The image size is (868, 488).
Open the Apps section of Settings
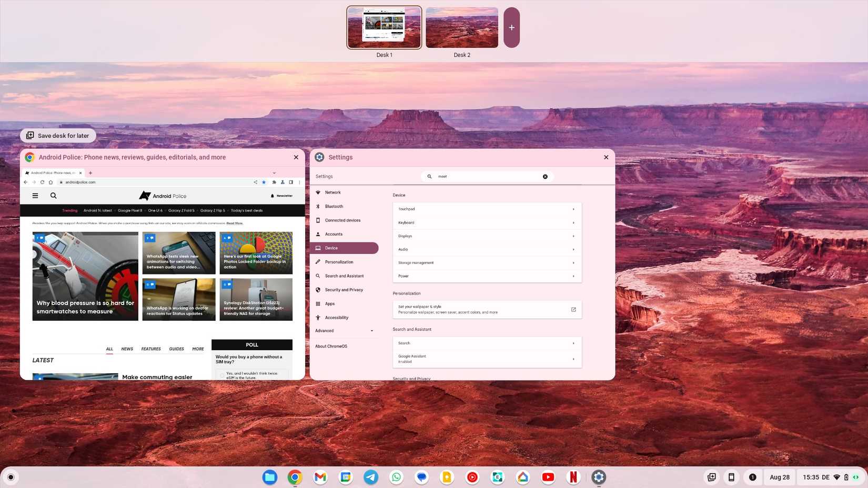pos(329,303)
